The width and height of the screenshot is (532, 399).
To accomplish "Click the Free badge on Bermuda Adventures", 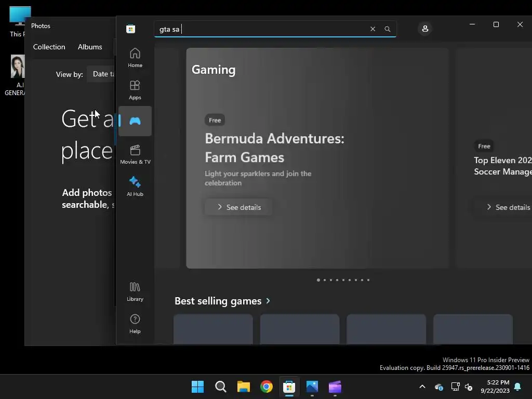I will pos(215,120).
